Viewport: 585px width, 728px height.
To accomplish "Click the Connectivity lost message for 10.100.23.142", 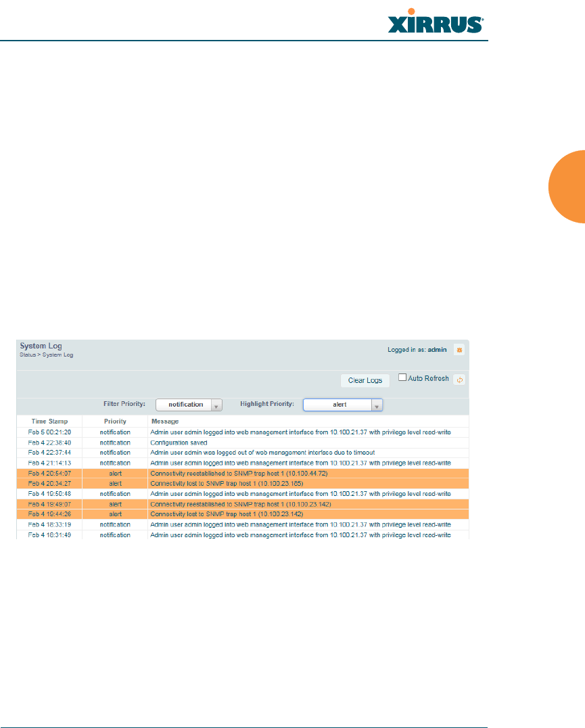I will pyautogui.click(x=227, y=514).
